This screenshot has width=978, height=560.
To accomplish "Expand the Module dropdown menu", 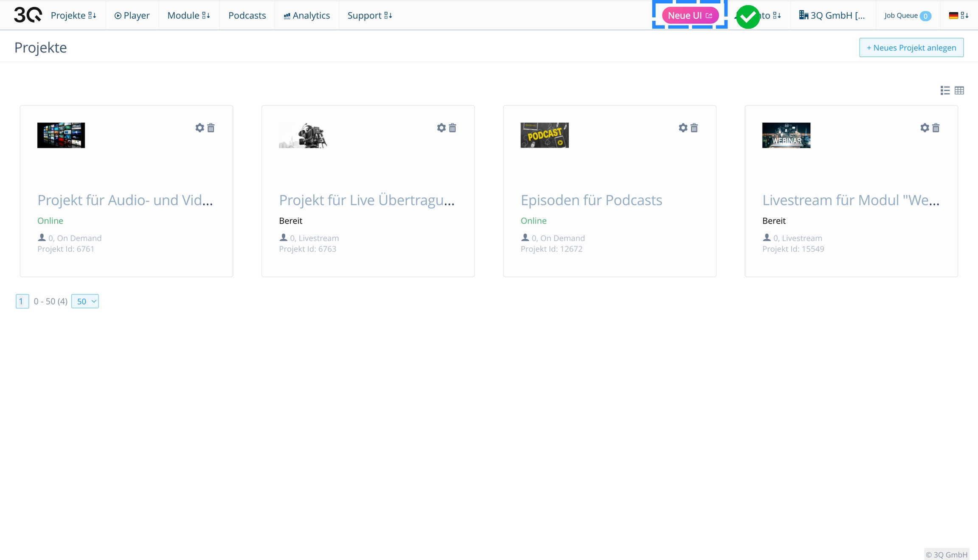I will (x=188, y=15).
